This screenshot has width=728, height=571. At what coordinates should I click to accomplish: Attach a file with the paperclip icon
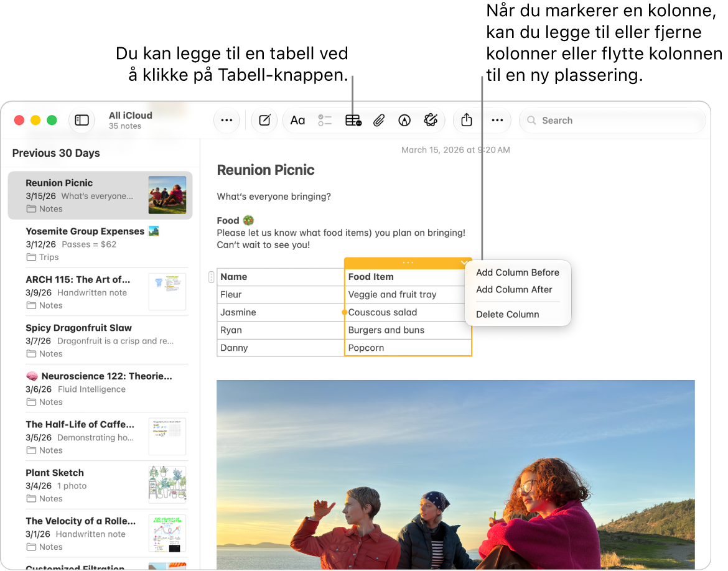tap(379, 121)
